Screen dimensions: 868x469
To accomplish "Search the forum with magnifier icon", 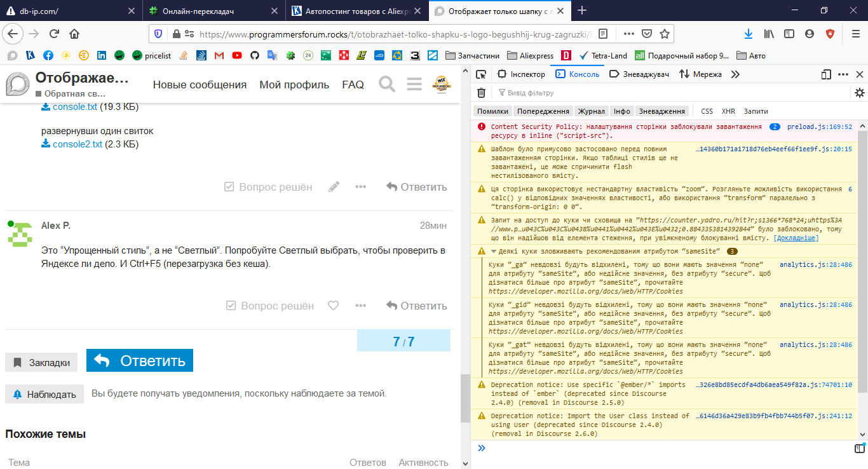I will 387,84.
